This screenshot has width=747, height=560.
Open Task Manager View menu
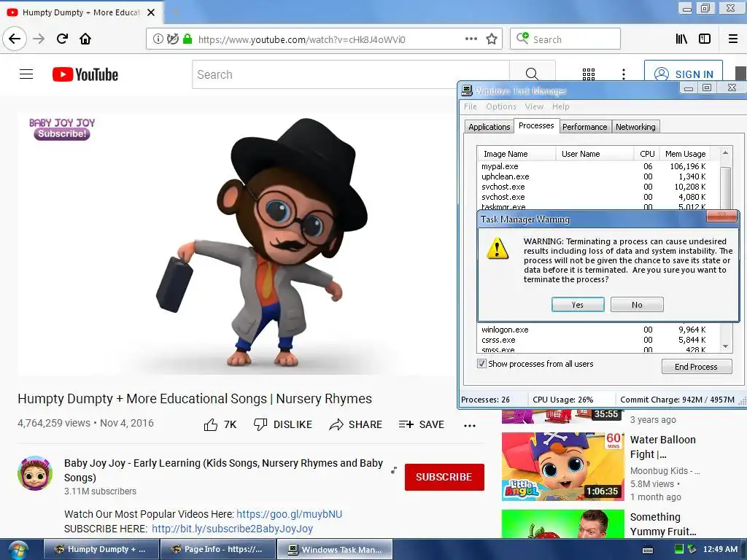[534, 106]
